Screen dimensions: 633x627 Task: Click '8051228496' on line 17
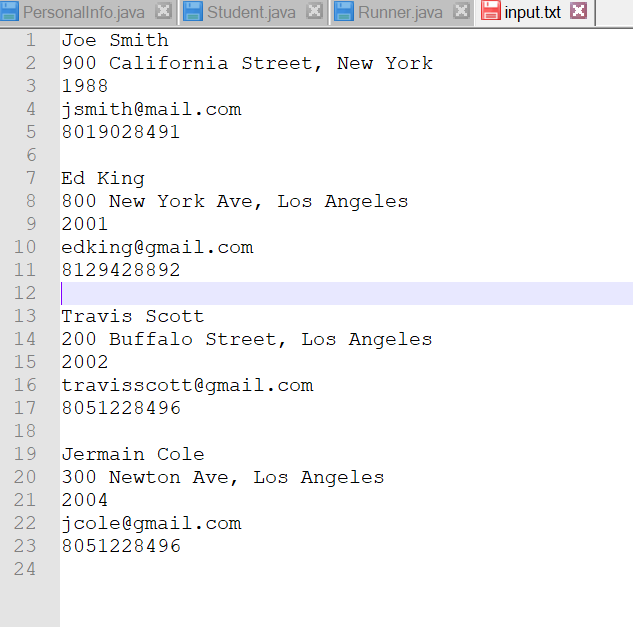tap(121, 408)
